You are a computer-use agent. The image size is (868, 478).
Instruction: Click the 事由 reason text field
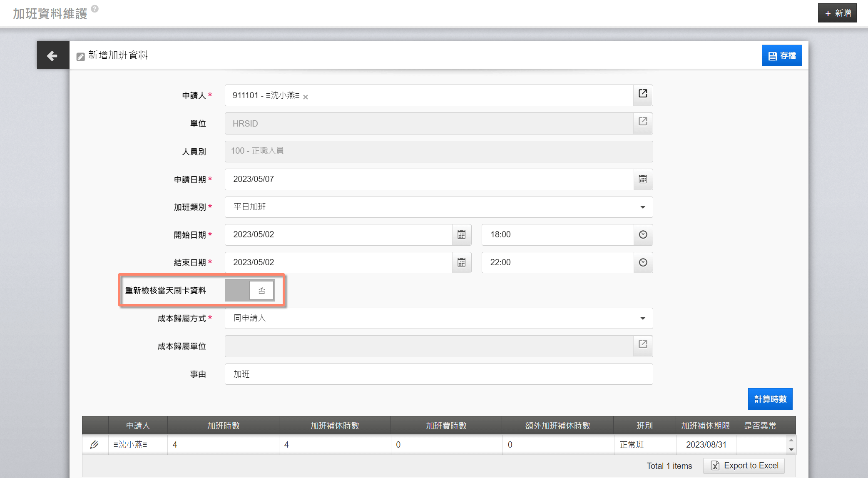[438, 374]
